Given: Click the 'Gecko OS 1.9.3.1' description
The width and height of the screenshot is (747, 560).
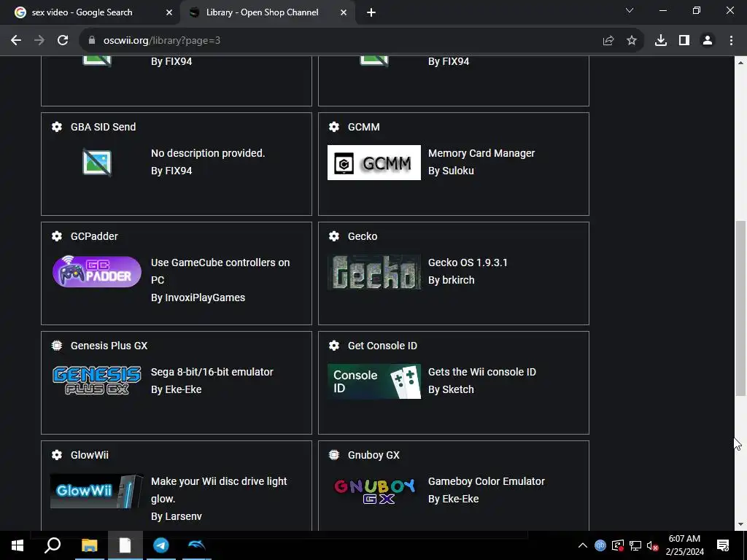Looking at the screenshot, I should [468, 262].
